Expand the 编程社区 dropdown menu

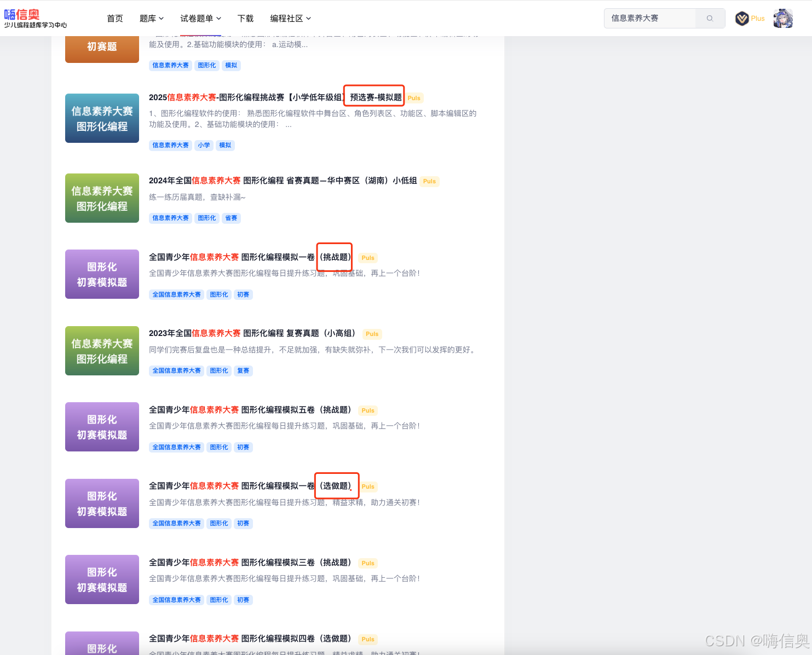click(x=291, y=18)
